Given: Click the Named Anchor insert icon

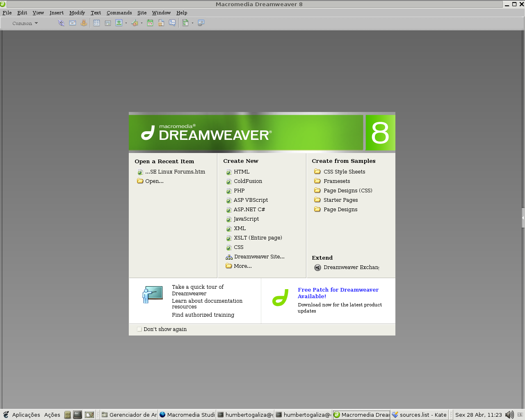Looking at the screenshot, I should 84,23.
